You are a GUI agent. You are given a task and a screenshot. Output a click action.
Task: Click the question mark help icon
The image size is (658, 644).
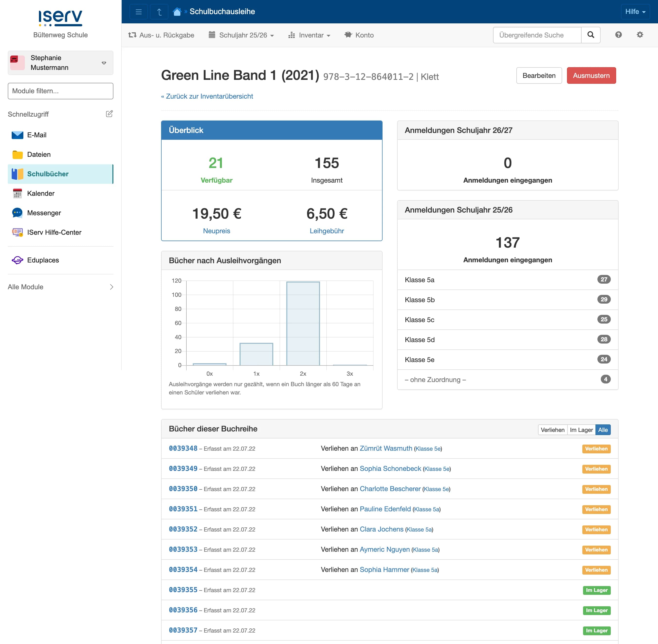(x=618, y=35)
